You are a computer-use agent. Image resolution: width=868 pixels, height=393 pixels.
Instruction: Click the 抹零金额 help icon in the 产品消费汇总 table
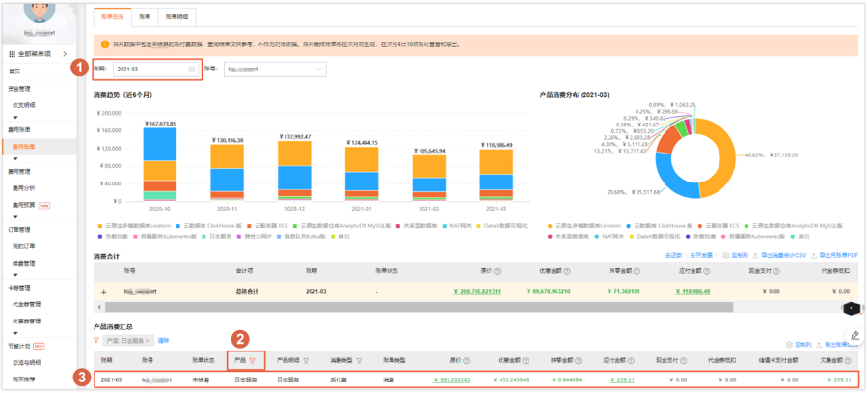[579, 360]
